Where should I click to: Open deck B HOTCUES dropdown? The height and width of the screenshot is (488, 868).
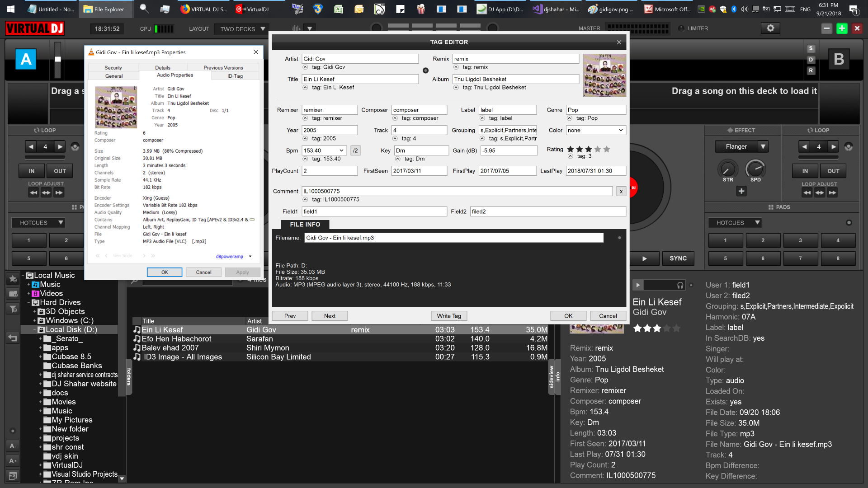click(735, 223)
